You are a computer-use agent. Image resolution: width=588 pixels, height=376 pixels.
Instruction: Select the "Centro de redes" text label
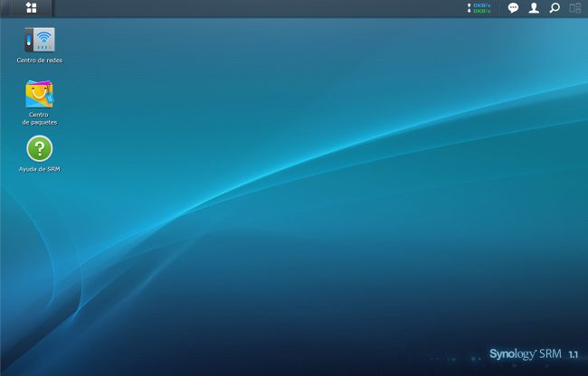(40, 61)
